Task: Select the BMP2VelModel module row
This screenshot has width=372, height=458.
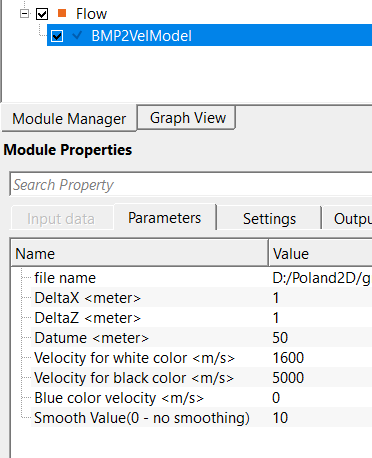Action: [209, 35]
